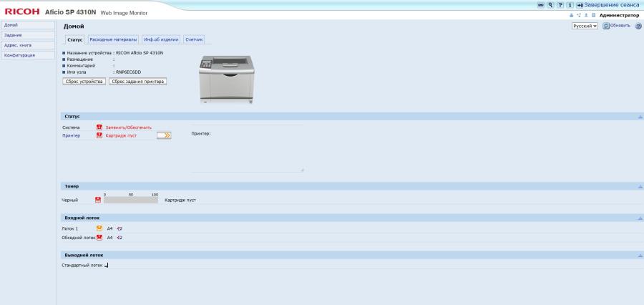The width and height of the screenshot is (644, 305).
Task: Click the Стандартный лоток output tray icon
Action: click(x=106, y=266)
